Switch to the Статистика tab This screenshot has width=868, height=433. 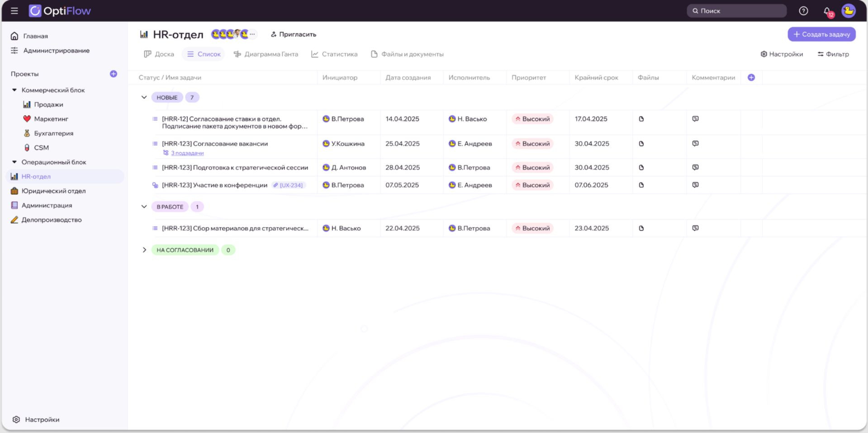point(334,54)
